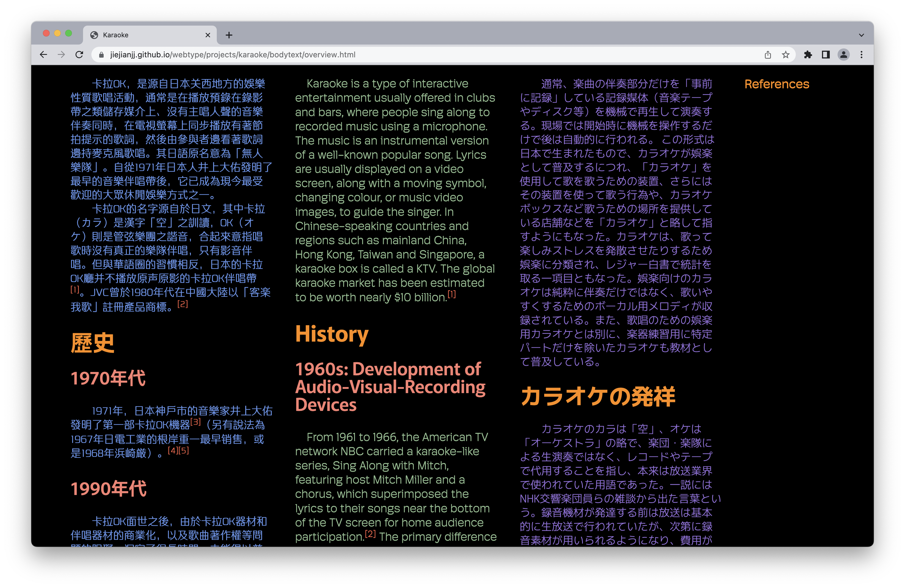Open citation [1] before '。JVC曾於1980年代'
The height and width of the screenshot is (588, 905).
coord(75,290)
